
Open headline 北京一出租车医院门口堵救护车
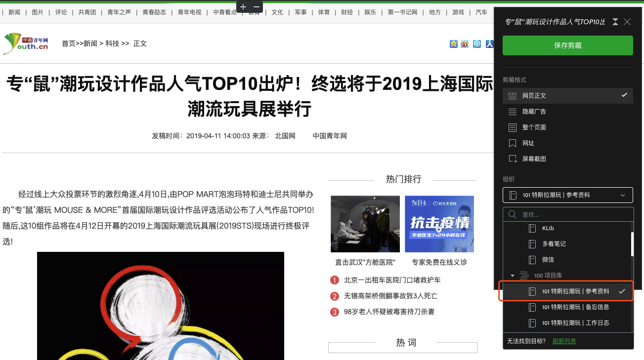392,280
